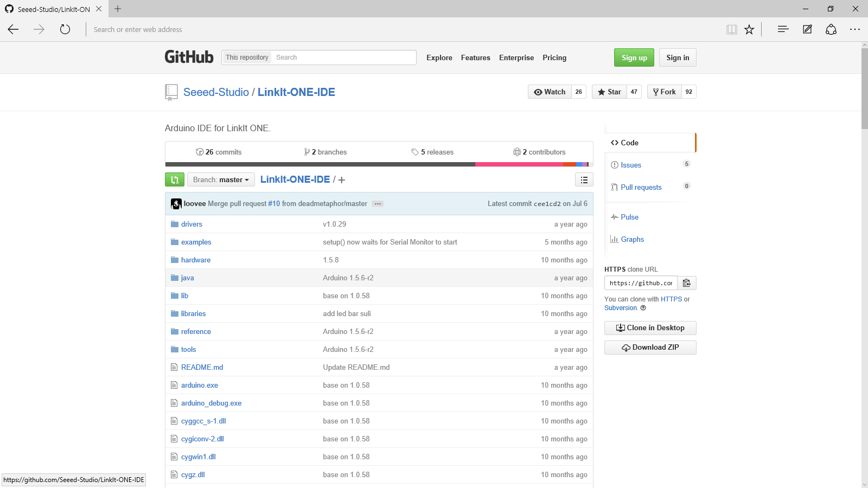Watch this repository
This screenshot has height=488, width=868.
click(550, 92)
